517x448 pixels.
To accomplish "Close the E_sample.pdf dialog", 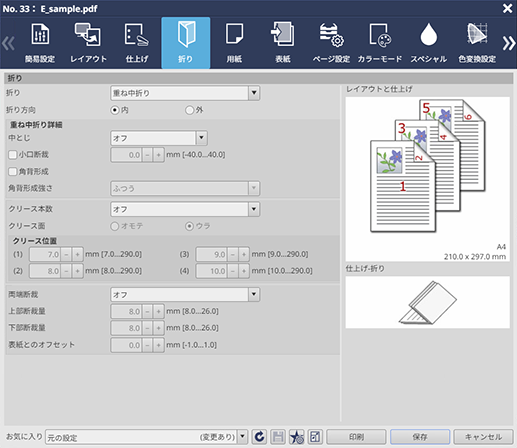I will [x=507, y=8].
